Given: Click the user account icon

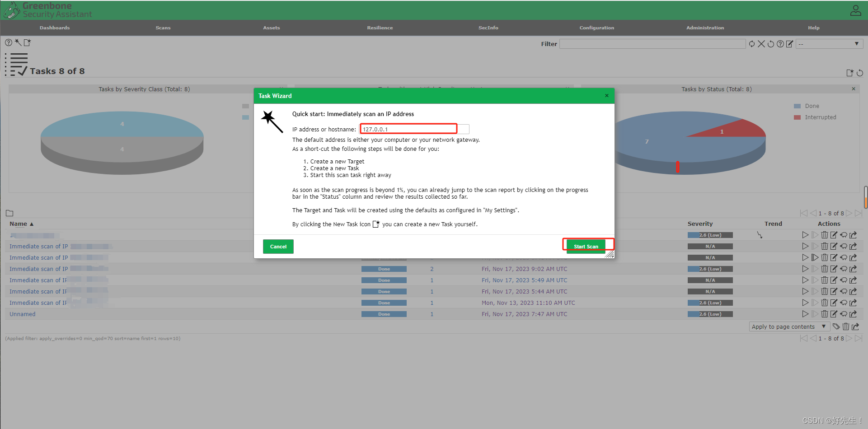Looking at the screenshot, I should coord(856,10).
